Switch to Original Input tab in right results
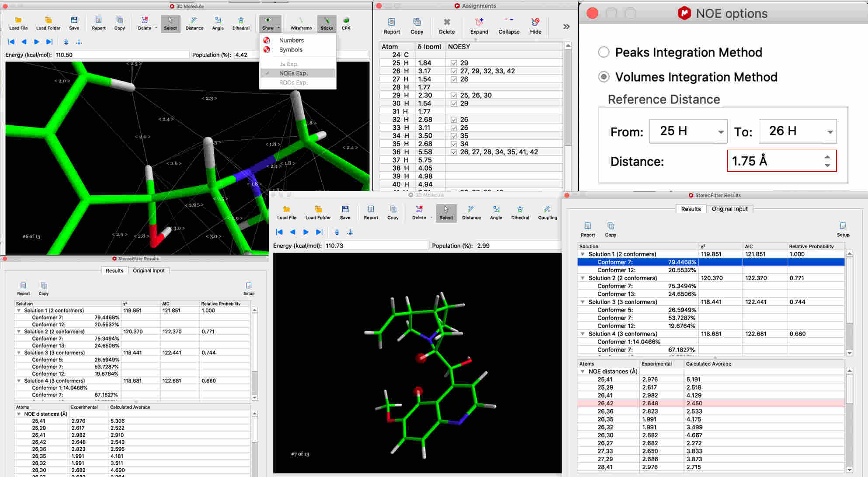The height and width of the screenshot is (477, 868). (x=729, y=209)
